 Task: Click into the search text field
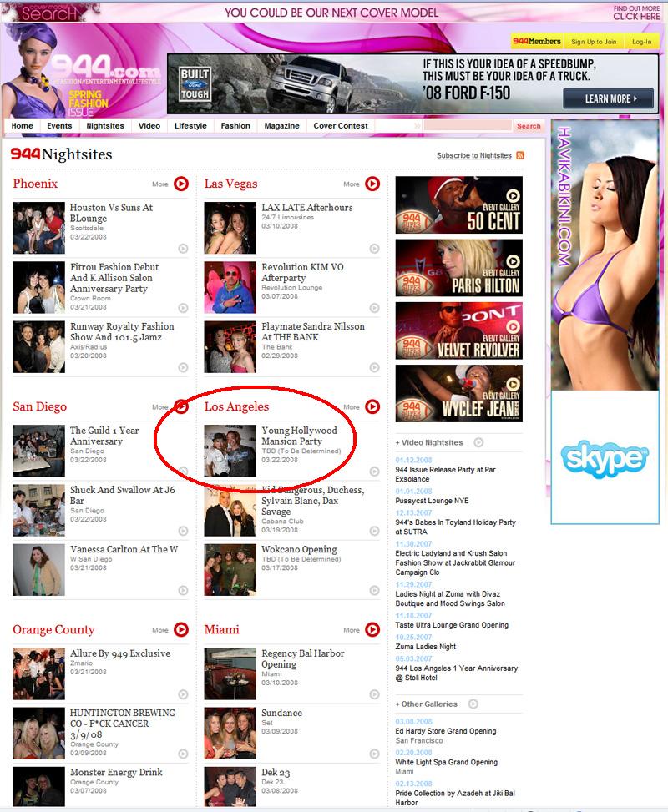point(467,126)
